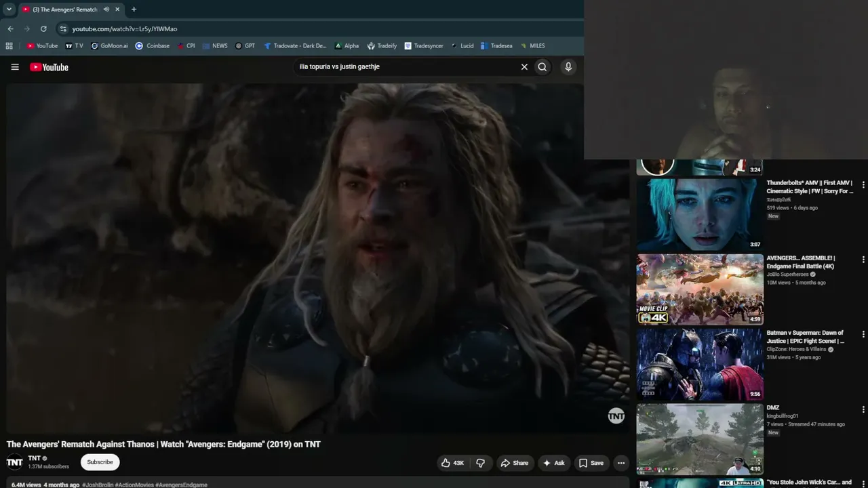Open more options for DMZ video

pos(863,409)
